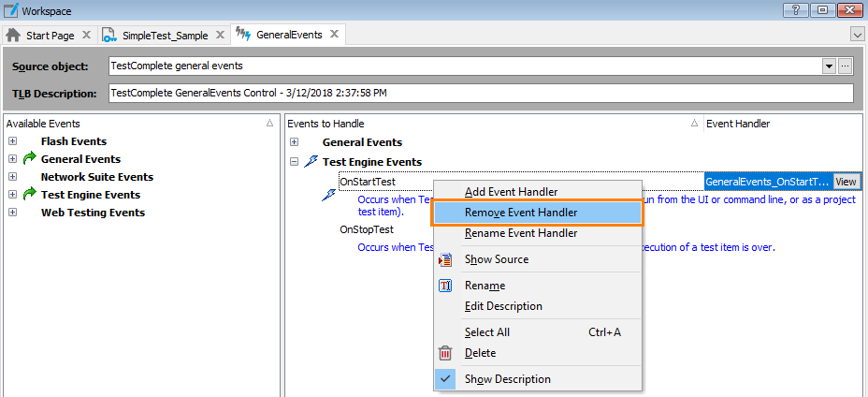Click the Workspace window icon

pyautogui.click(x=11, y=10)
